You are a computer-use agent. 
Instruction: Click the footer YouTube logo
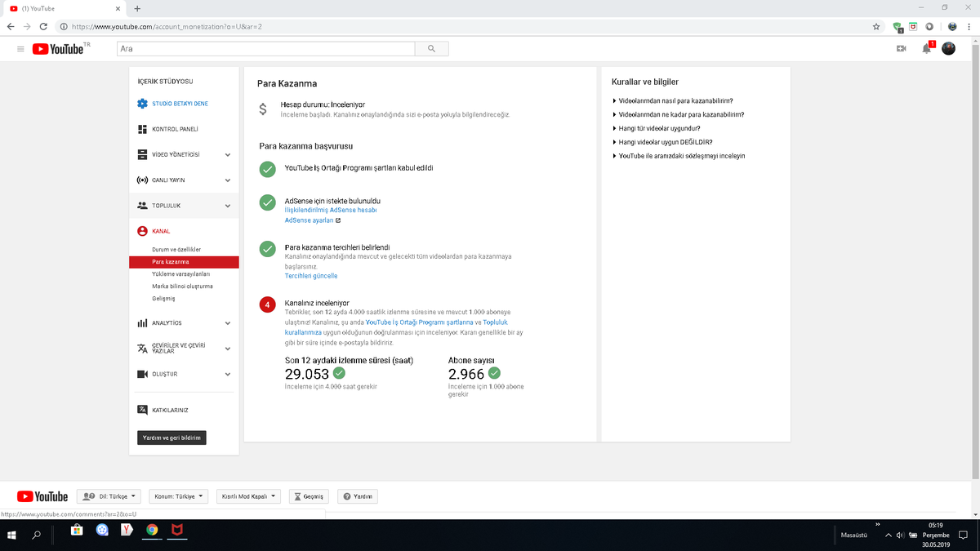click(x=42, y=496)
